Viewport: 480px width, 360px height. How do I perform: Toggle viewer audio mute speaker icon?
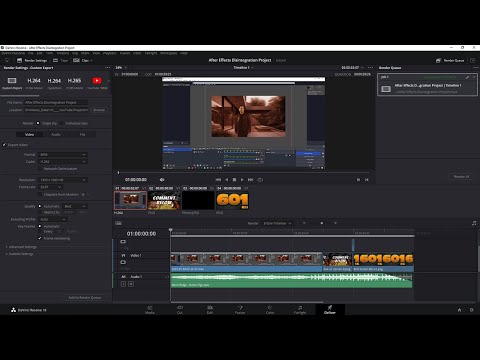[x=162, y=180]
